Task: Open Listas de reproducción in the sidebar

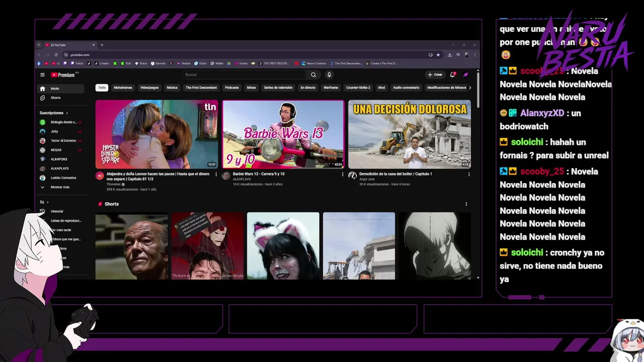Action: click(x=61, y=221)
